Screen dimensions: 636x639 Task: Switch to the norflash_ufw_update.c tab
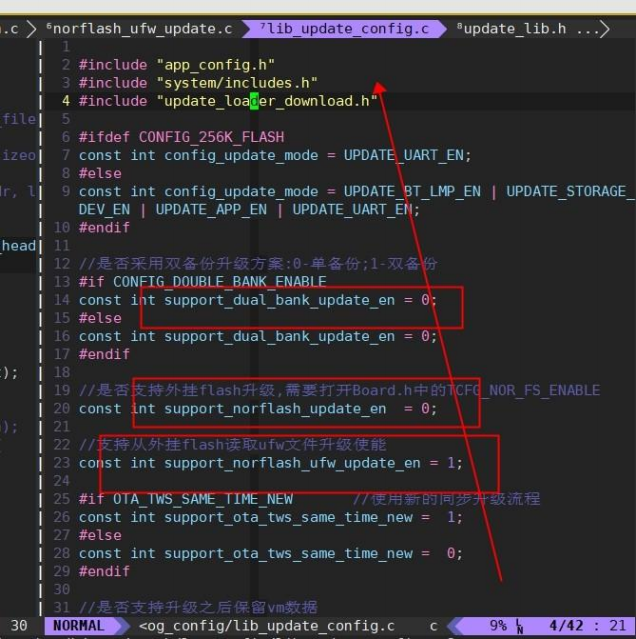point(139,29)
